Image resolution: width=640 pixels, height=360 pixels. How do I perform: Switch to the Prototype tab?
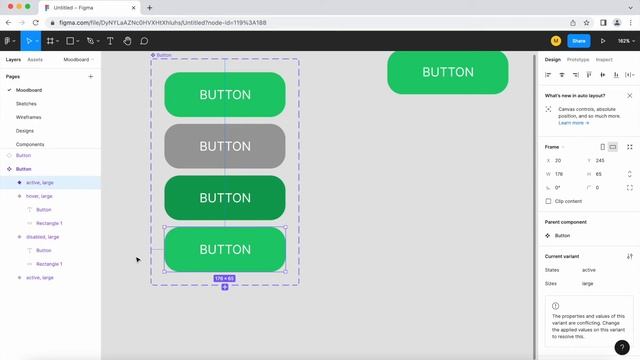578,60
